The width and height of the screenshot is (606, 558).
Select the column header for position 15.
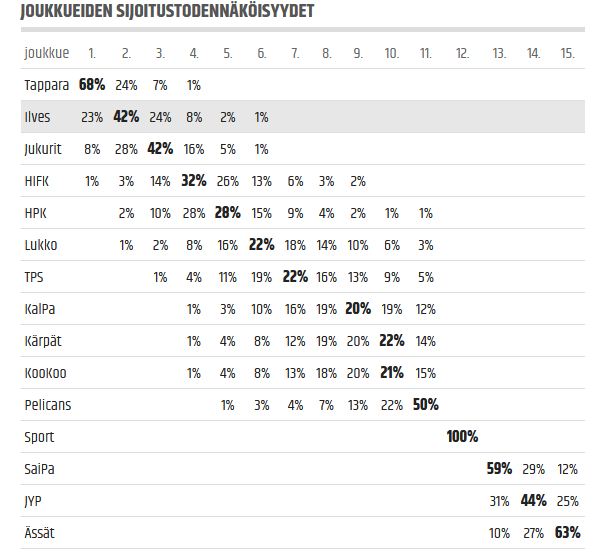pos(568,52)
